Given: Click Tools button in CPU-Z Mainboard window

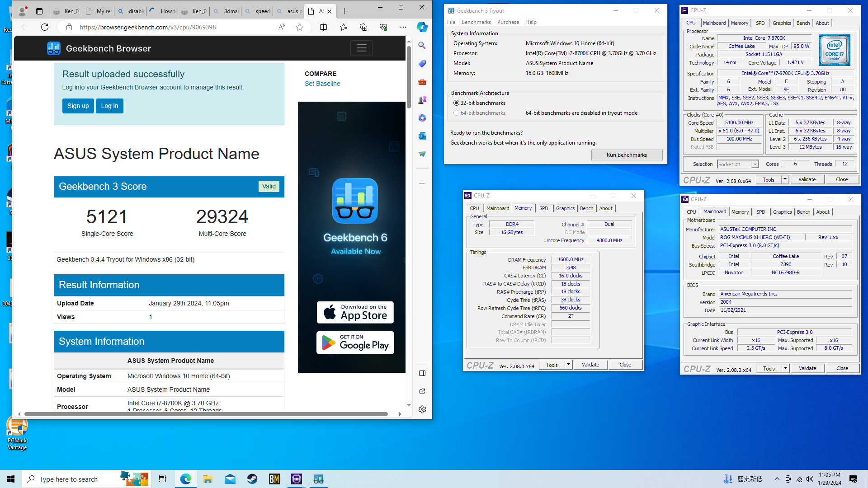Looking at the screenshot, I should click(x=769, y=368).
